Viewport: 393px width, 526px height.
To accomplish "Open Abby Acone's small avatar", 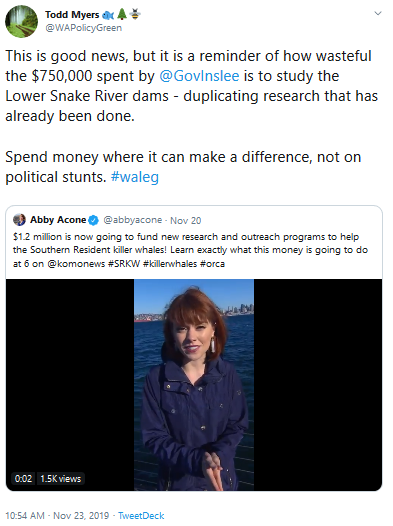I will click(x=19, y=220).
